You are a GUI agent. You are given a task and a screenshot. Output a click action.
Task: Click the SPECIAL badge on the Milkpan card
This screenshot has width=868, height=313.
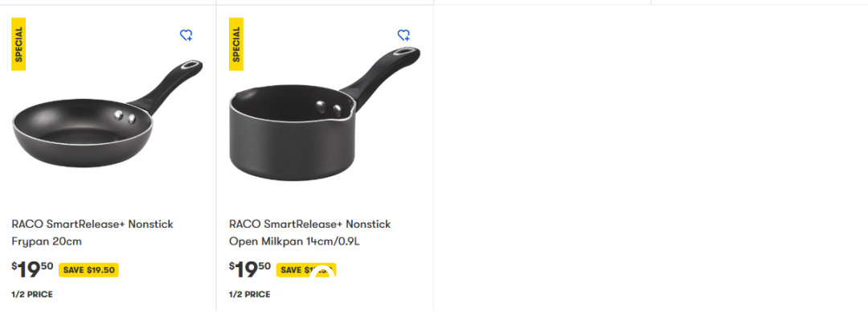(x=236, y=44)
